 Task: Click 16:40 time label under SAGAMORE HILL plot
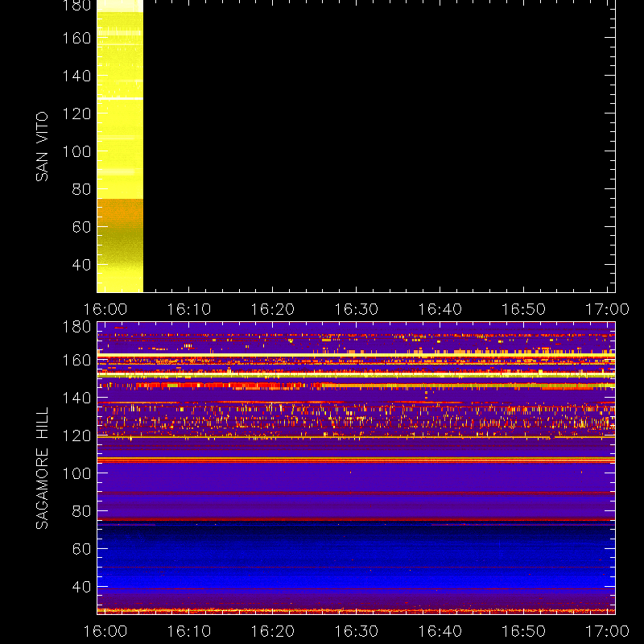(440, 631)
